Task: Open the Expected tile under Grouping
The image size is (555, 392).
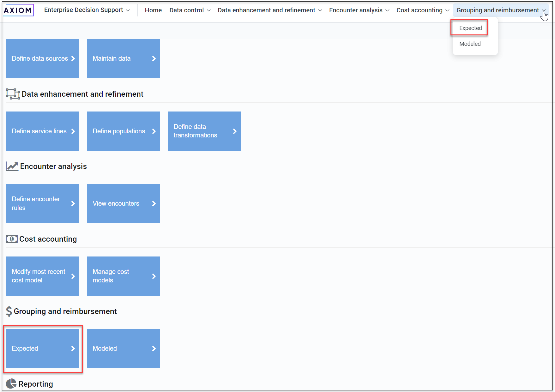Action: coord(42,348)
